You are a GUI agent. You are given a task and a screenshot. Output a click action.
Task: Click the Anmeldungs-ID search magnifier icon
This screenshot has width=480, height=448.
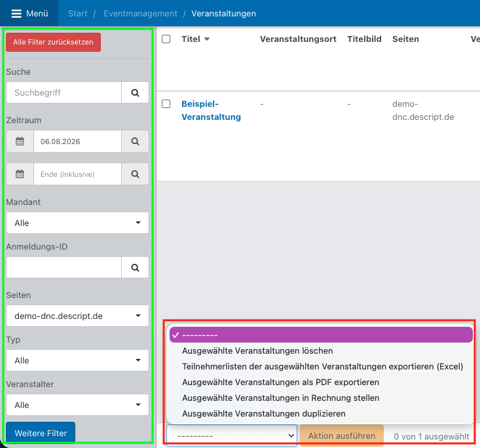135,267
